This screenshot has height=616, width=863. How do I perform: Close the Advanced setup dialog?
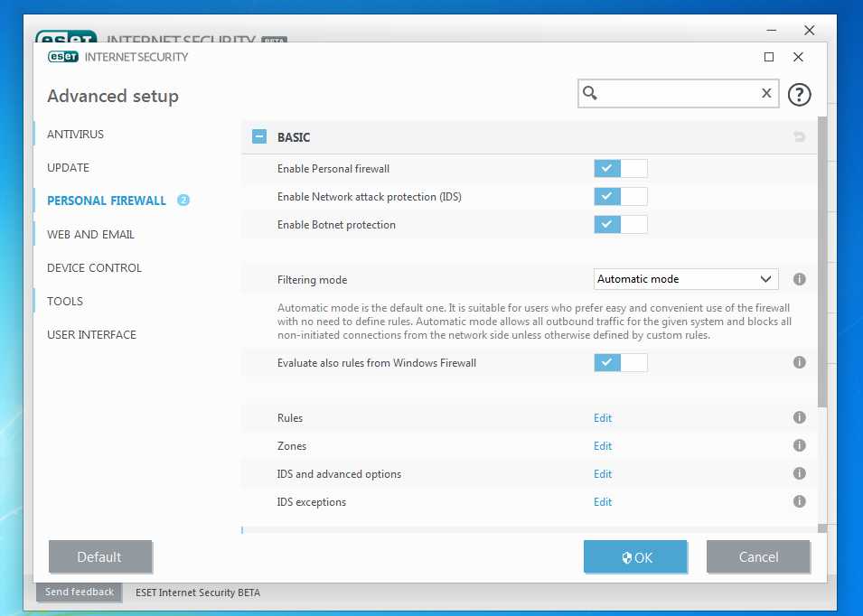[798, 57]
